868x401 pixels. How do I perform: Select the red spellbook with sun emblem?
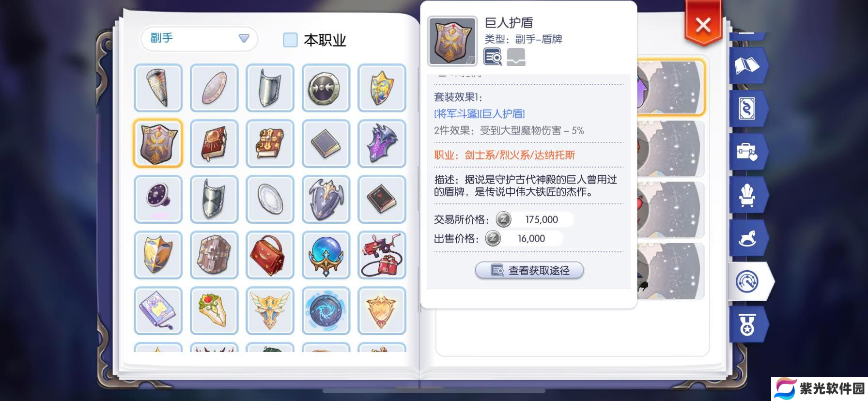point(214,144)
